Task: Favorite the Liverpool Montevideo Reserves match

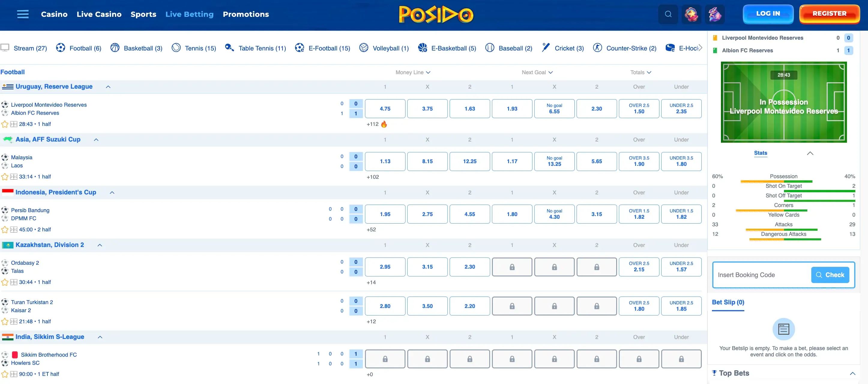Action: click(x=5, y=124)
